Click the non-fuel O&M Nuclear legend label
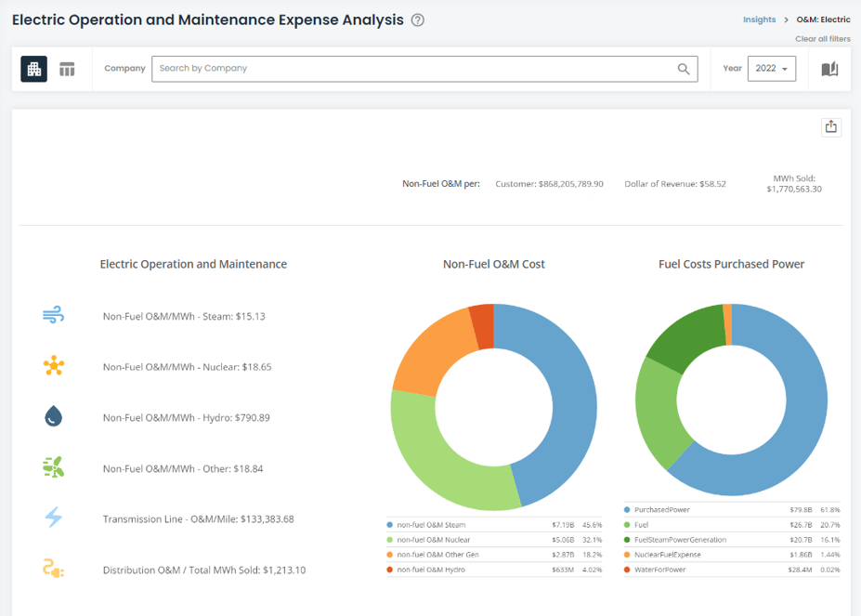The height and width of the screenshot is (616, 861). click(x=434, y=540)
